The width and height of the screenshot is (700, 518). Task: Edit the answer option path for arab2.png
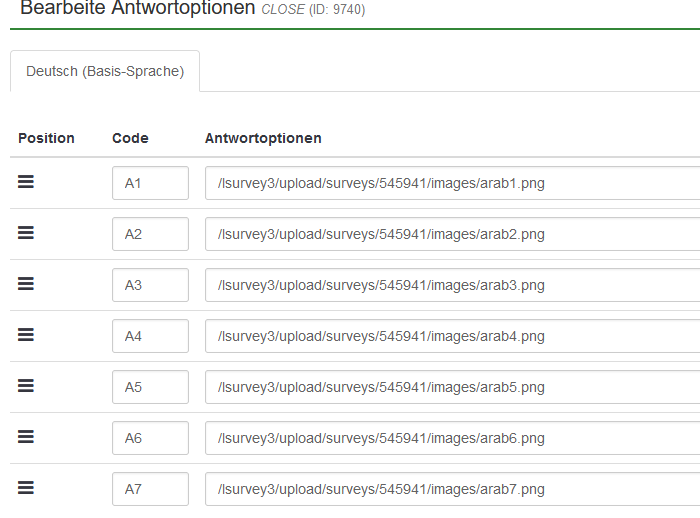click(452, 235)
